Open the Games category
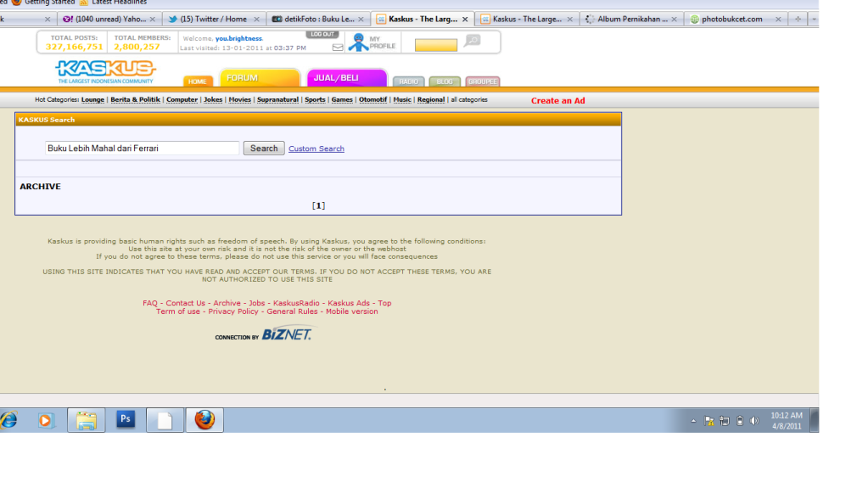 tap(342, 99)
